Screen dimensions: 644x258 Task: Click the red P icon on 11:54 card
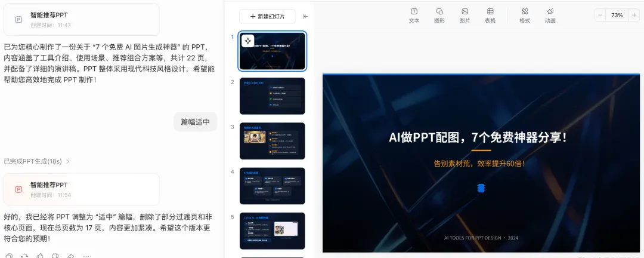[x=18, y=189]
